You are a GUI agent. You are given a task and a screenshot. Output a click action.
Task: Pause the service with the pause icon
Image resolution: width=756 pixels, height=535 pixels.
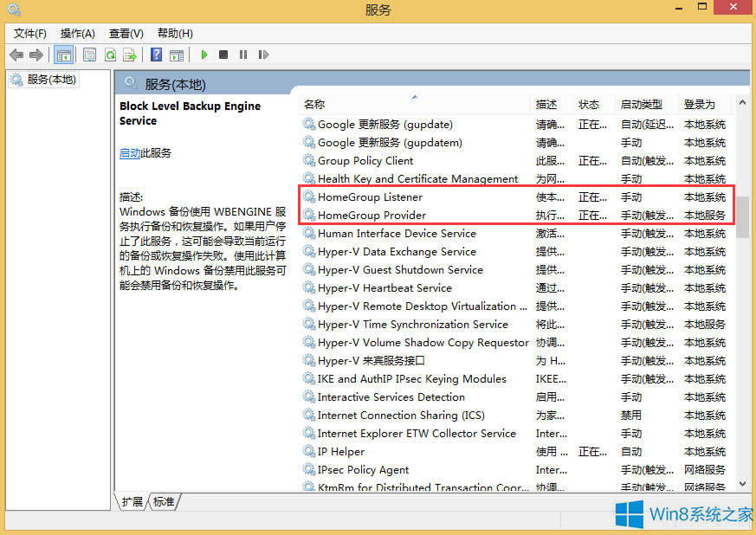click(242, 55)
